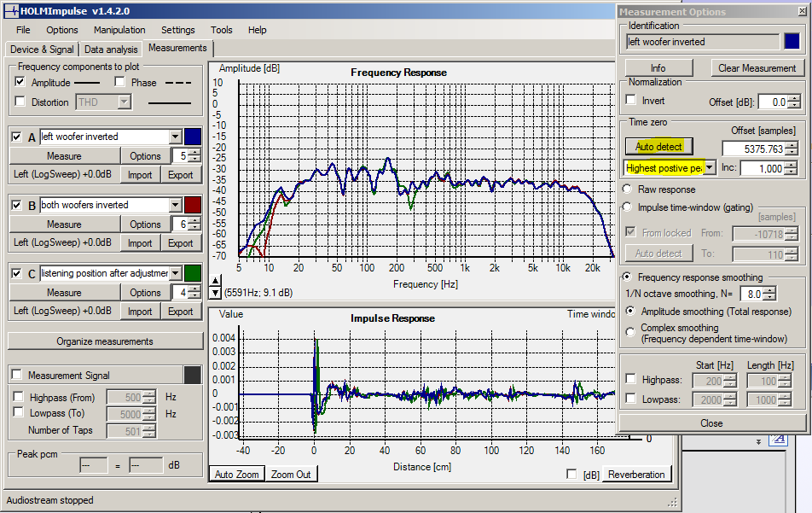
Task: Toggle measurement A visibility checkbox
Action: click(x=16, y=137)
